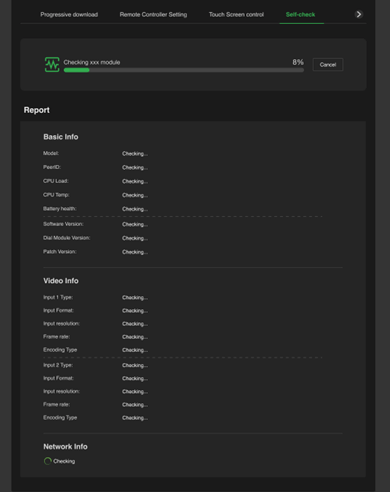This screenshot has height=492, width=390.
Task: Click the Checking value for Dial Module Version
Action: [135, 238]
